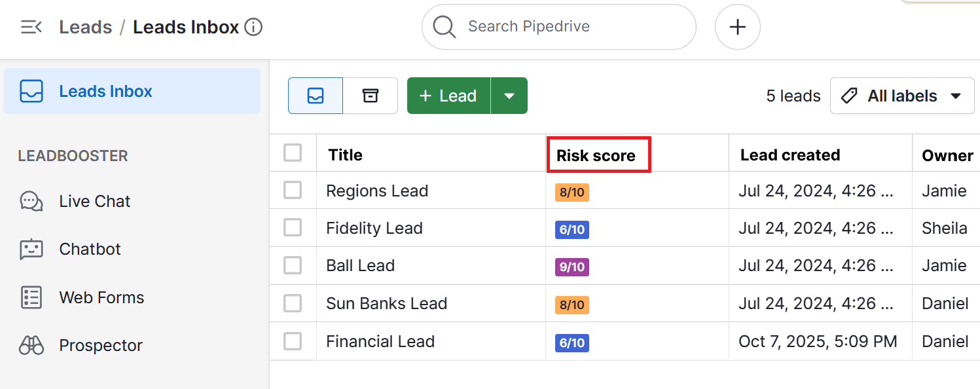Open the Leads breadcrumb menu item

(85, 27)
